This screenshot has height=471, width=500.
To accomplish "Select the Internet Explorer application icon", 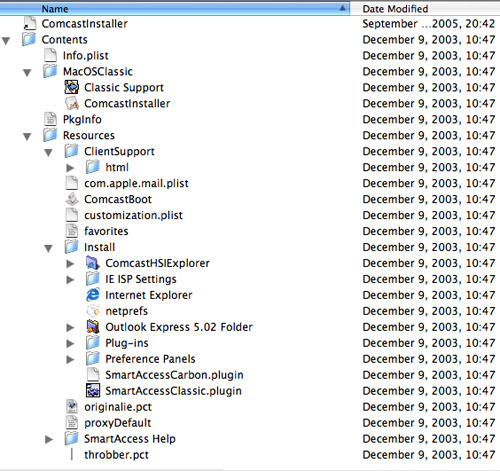I will coord(93,295).
